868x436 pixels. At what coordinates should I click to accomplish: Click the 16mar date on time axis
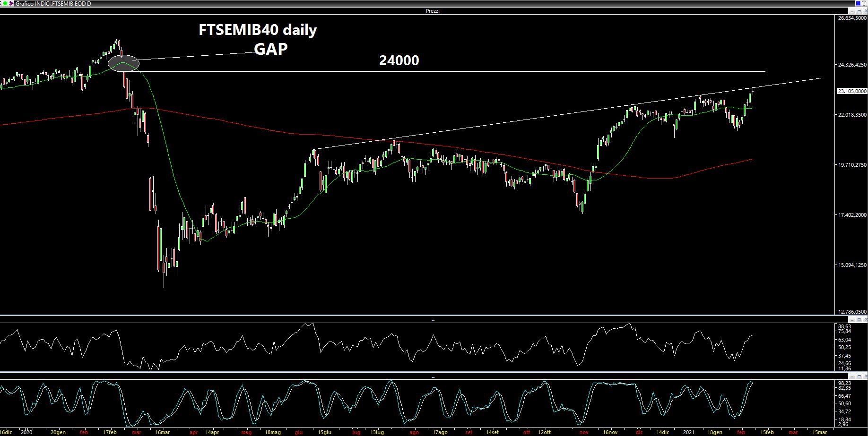(x=162, y=432)
